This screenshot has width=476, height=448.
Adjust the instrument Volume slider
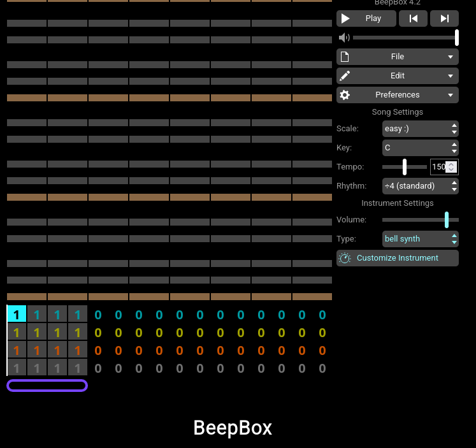coord(420,220)
